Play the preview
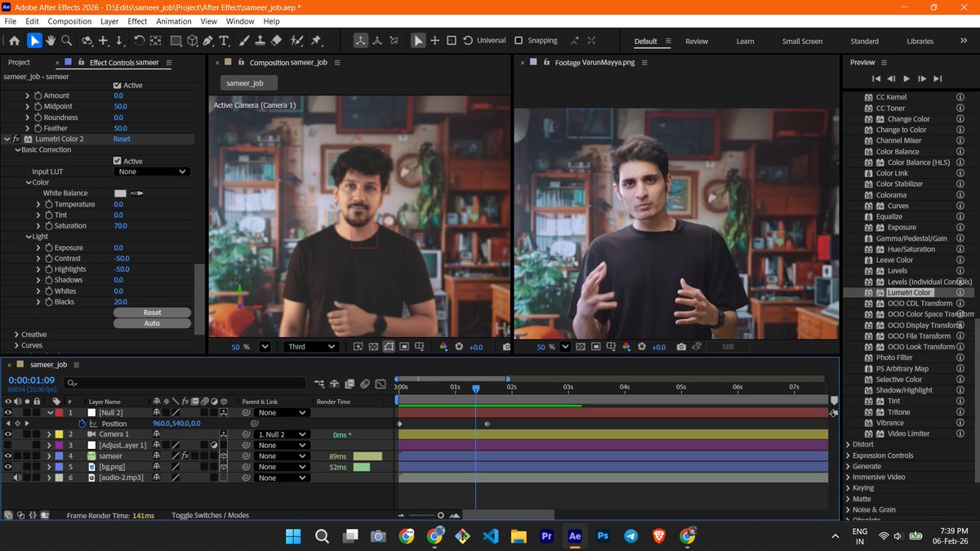 [x=906, y=78]
